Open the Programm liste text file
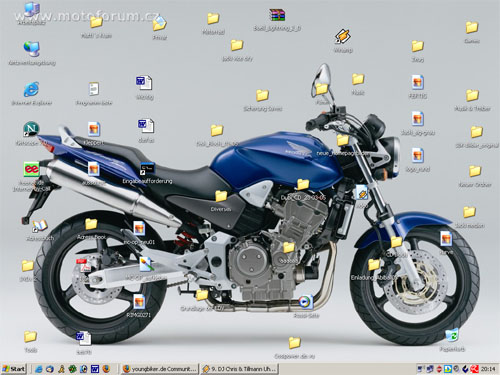 coord(94,89)
